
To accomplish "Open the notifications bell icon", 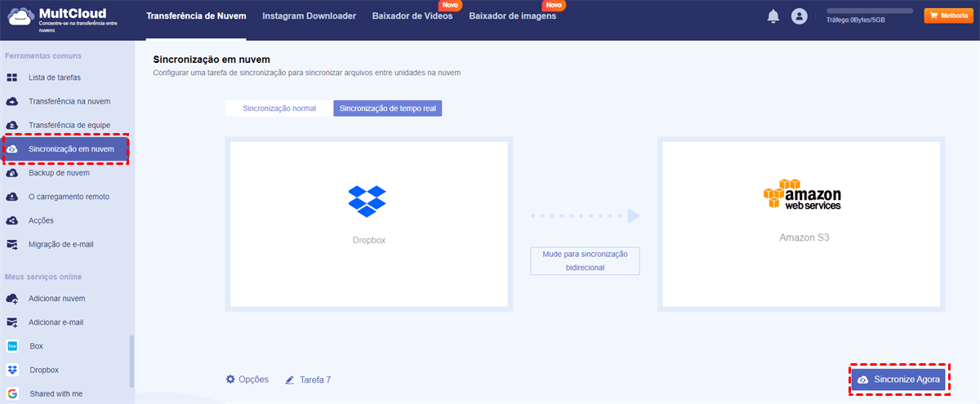I will tap(773, 16).
